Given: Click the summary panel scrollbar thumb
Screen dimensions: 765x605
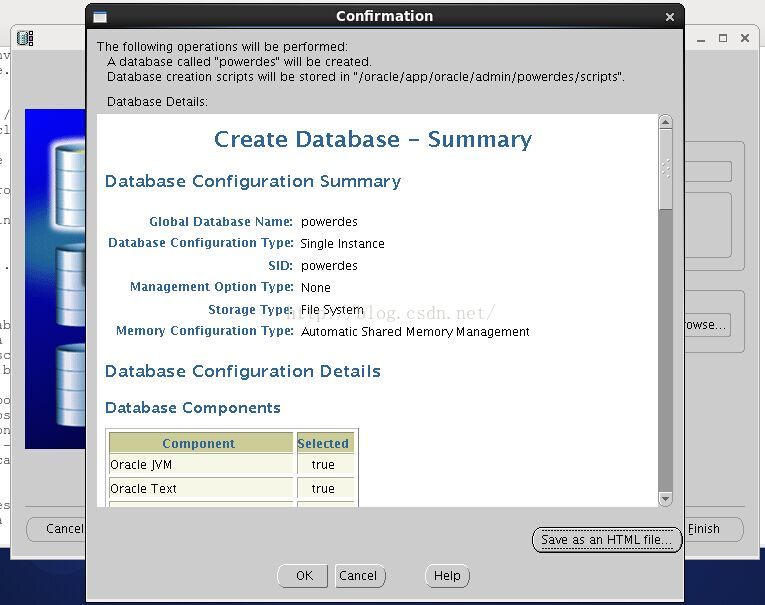Looking at the screenshot, I should [665, 170].
